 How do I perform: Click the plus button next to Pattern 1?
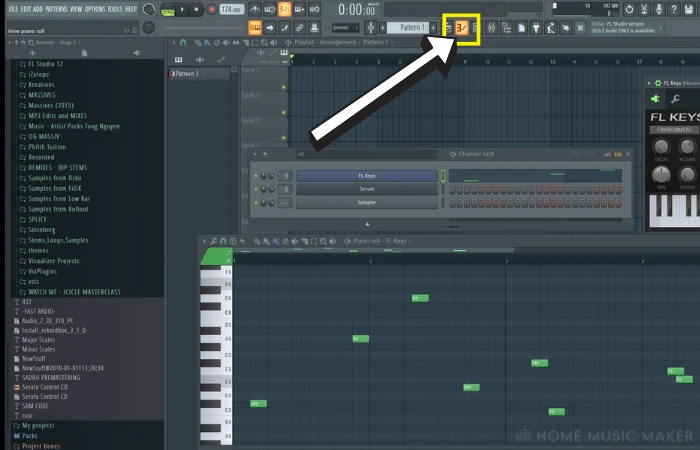click(x=433, y=28)
